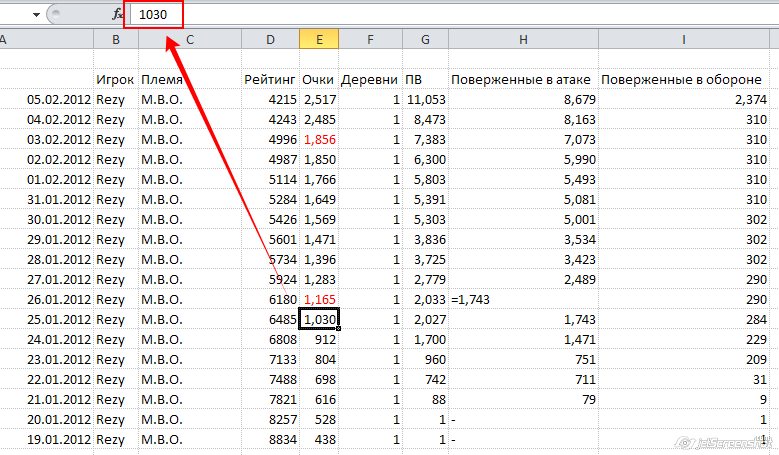Select attack cell 5,001
The width and height of the screenshot is (779, 455).
click(x=523, y=220)
